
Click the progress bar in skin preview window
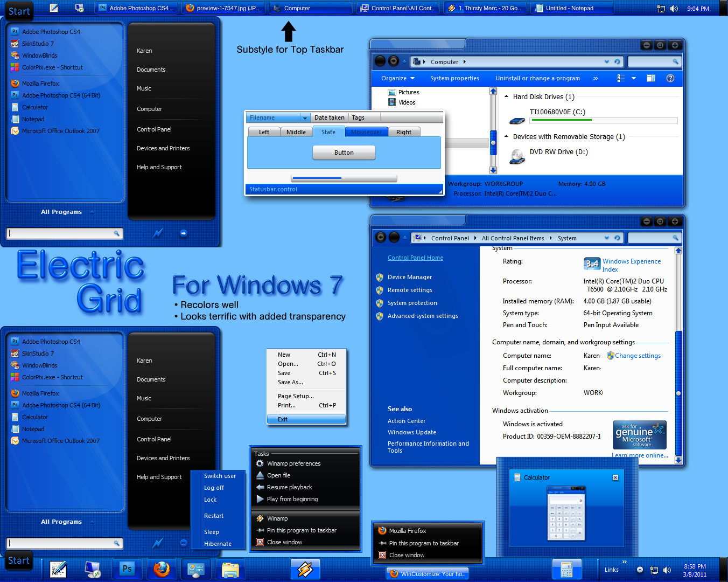pos(344,178)
